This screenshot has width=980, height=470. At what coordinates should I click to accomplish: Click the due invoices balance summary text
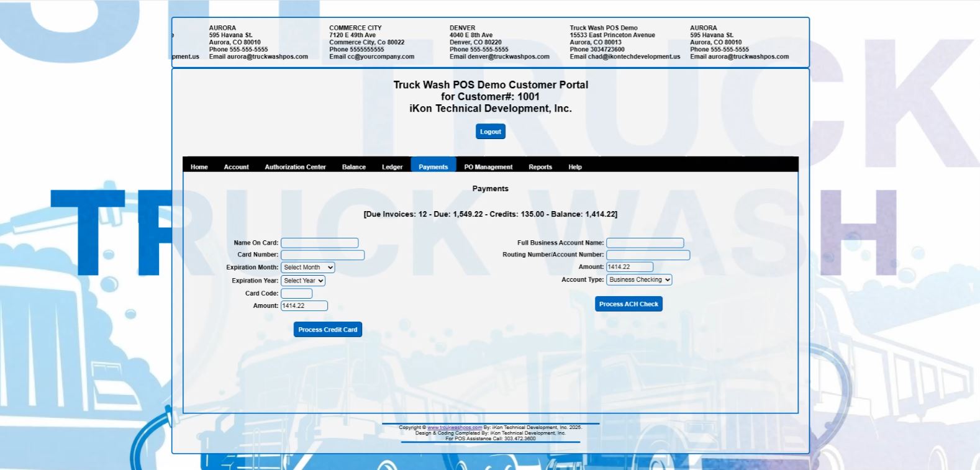click(491, 214)
